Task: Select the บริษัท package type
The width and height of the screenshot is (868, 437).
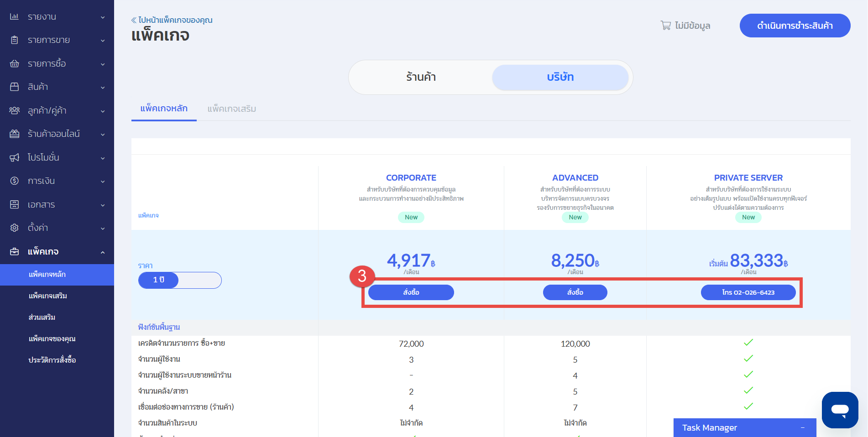Action: point(560,77)
